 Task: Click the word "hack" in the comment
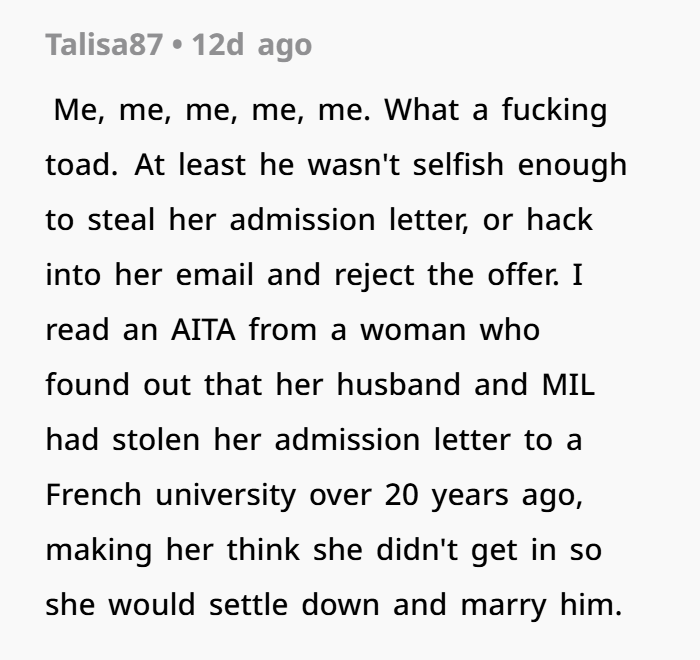tap(558, 220)
